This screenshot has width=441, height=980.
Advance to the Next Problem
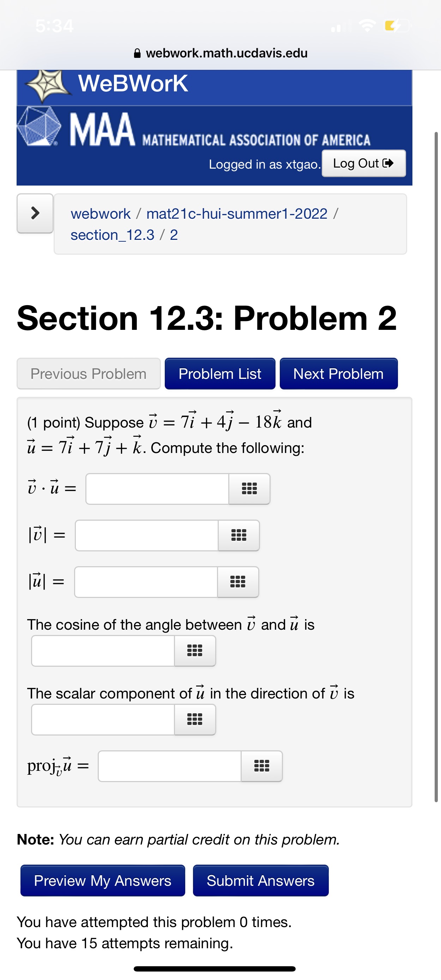click(339, 374)
